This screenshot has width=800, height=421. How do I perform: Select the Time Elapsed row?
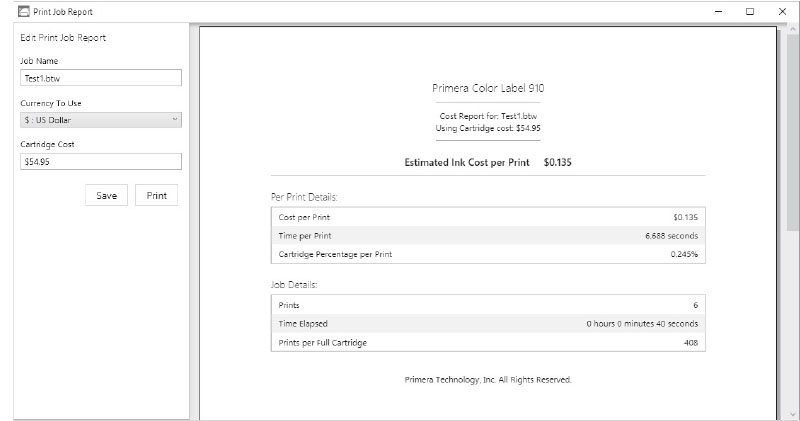coord(488,324)
